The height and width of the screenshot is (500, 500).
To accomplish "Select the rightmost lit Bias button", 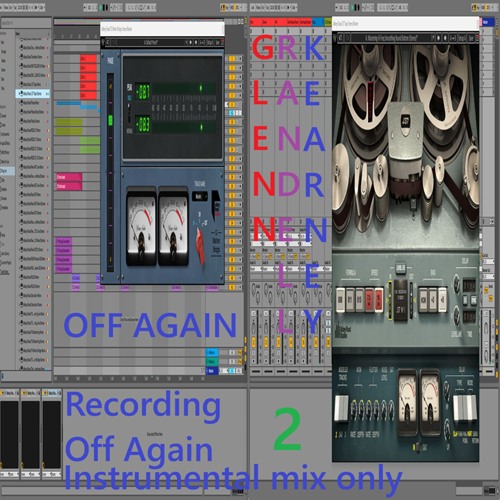I will [442, 299].
